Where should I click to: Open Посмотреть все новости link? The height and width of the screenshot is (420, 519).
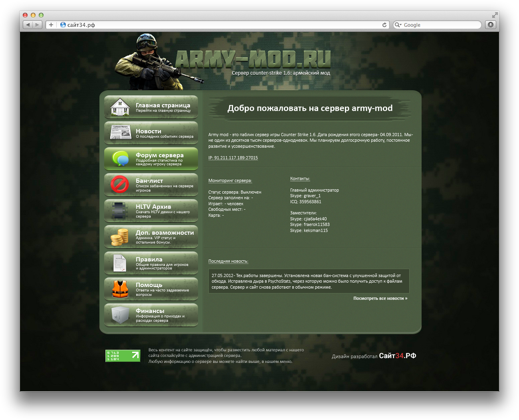click(x=380, y=298)
